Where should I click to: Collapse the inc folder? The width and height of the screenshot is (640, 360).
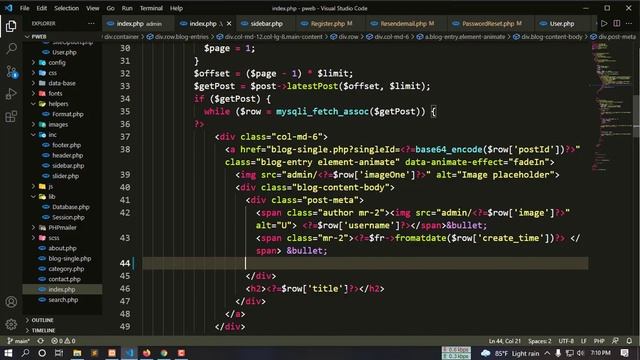point(52,135)
